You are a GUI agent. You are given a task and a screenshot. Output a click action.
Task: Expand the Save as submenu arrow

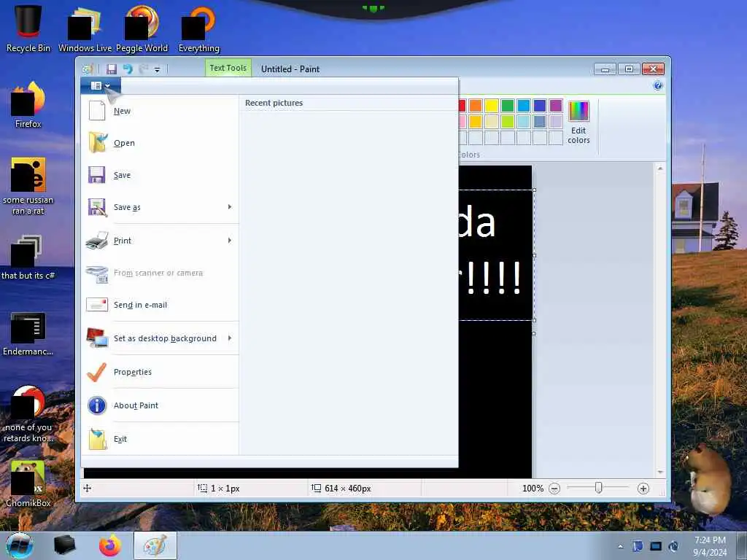click(x=230, y=206)
